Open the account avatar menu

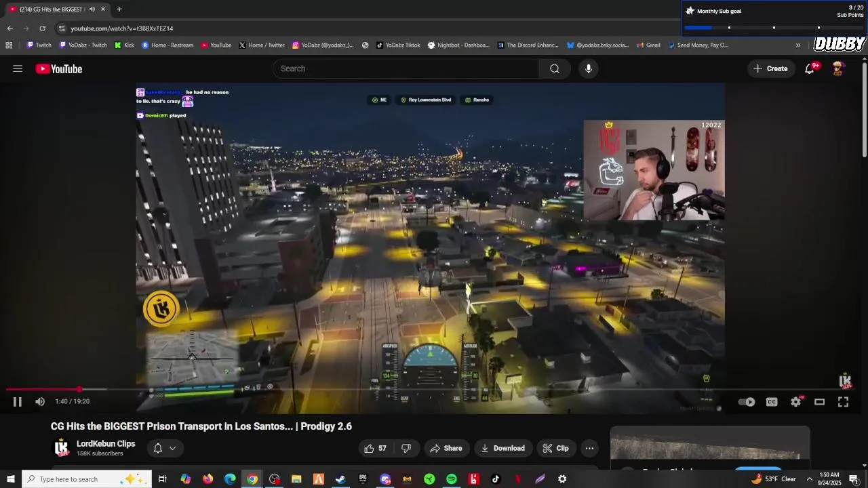(x=838, y=68)
